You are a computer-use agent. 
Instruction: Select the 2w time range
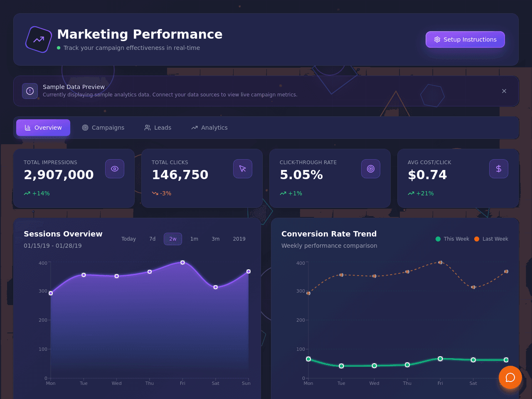[173, 239]
